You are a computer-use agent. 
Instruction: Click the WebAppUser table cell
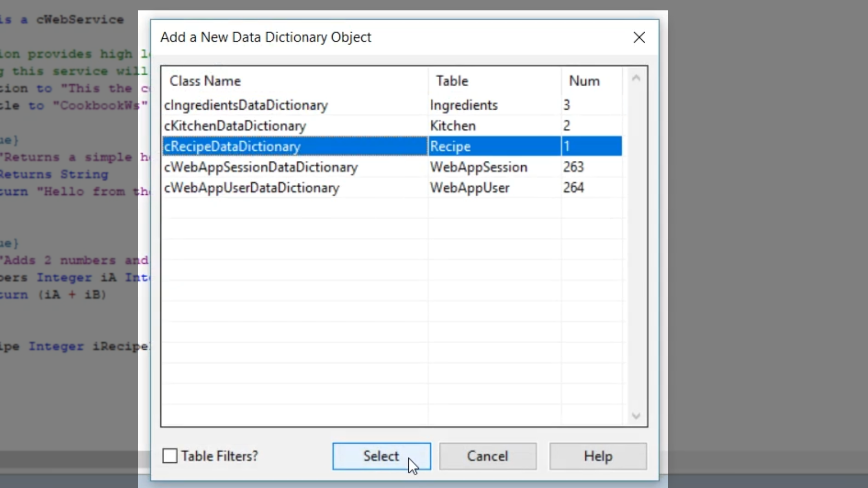click(x=470, y=188)
